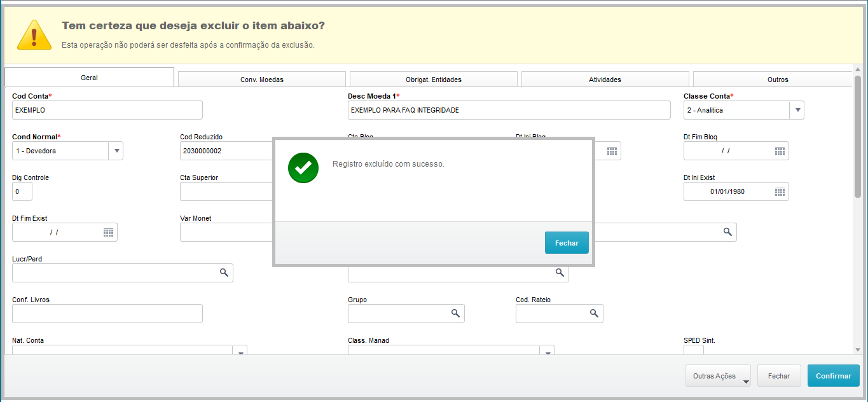Open the Obrigat. Entidades tab
The width and height of the screenshot is (868, 402).
(x=433, y=80)
